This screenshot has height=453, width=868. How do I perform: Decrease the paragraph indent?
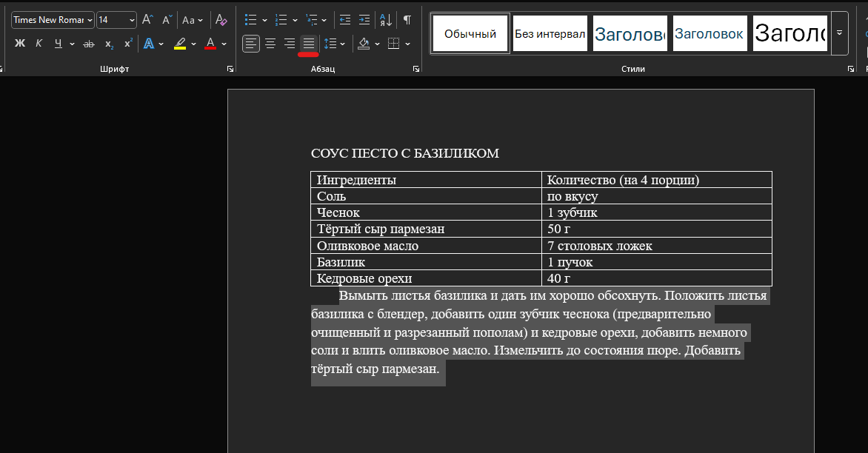click(345, 20)
